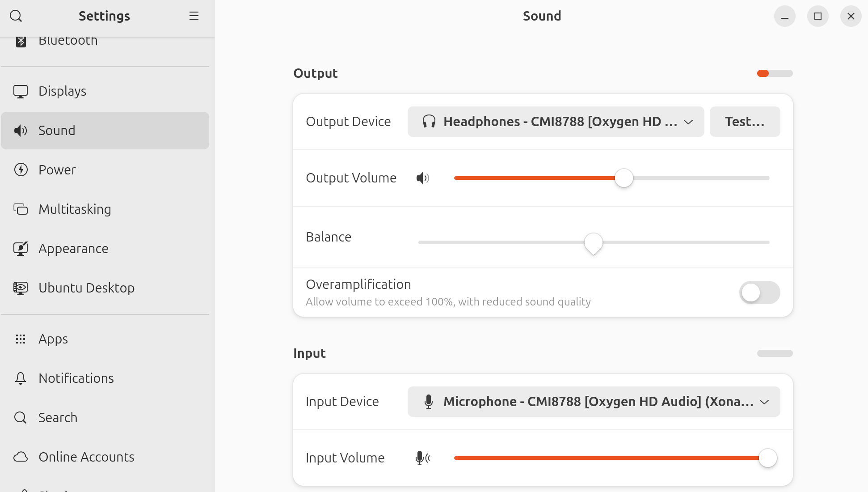The image size is (868, 492).
Task: Click the Online Accounts cloud icon
Action: 21,457
